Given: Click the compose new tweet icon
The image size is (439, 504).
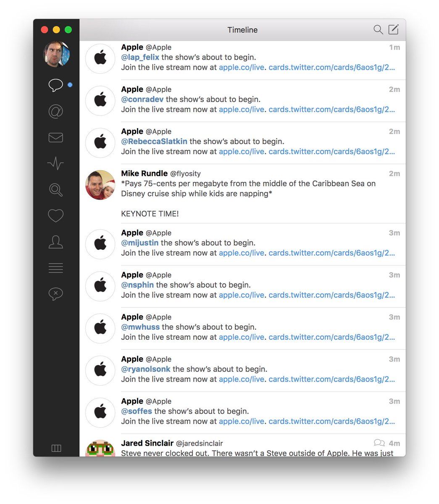Looking at the screenshot, I should (x=393, y=29).
